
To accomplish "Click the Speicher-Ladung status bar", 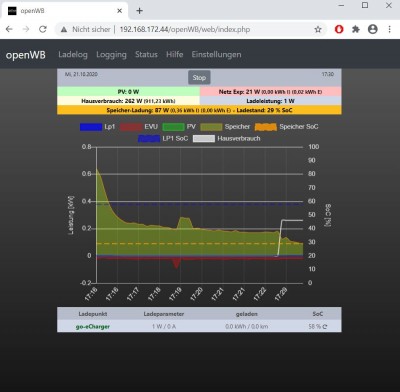I will 199,110.
